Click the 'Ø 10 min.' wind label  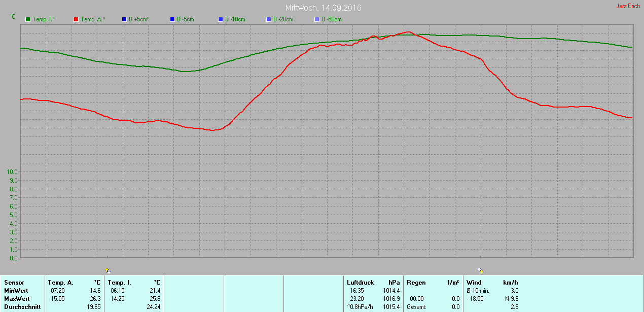[x=478, y=291]
